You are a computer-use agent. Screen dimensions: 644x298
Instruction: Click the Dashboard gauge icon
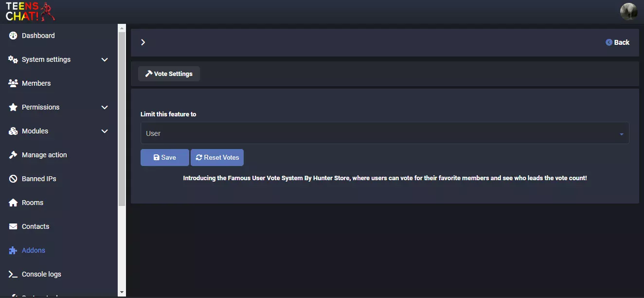pyautogui.click(x=13, y=36)
